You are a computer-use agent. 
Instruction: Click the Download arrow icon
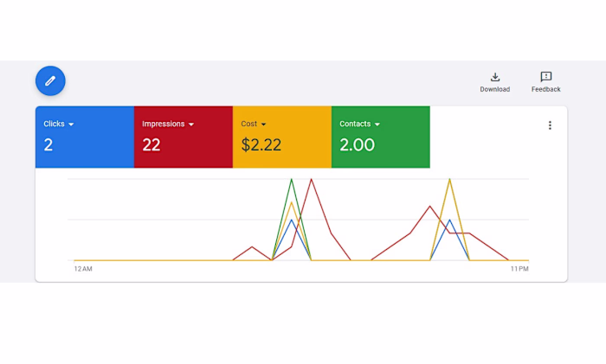point(495,77)
